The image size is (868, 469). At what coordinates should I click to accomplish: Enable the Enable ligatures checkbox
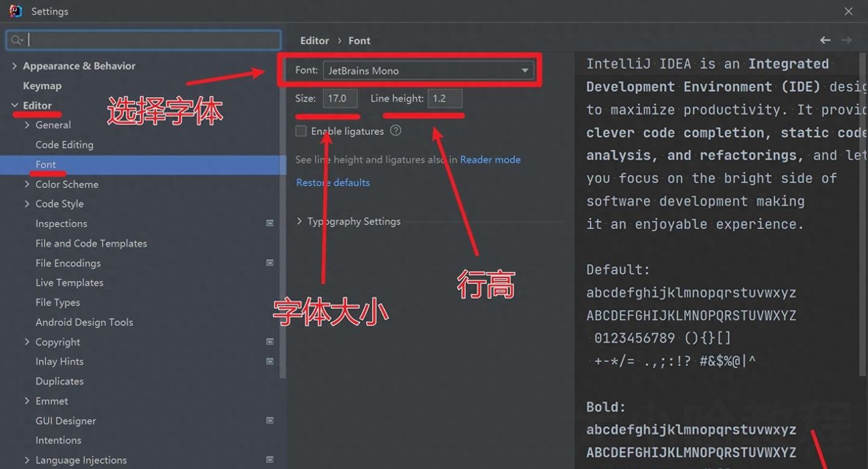[300, 132]
